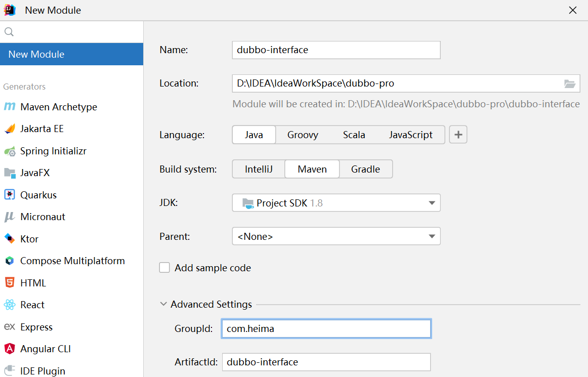Select Java as the language
588x377 pixels.
254,135
